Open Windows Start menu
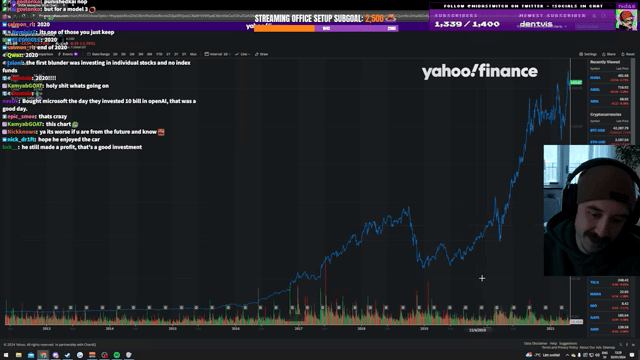Image resolution: width=640 pixels, height=360 pixels. (6, 355)
